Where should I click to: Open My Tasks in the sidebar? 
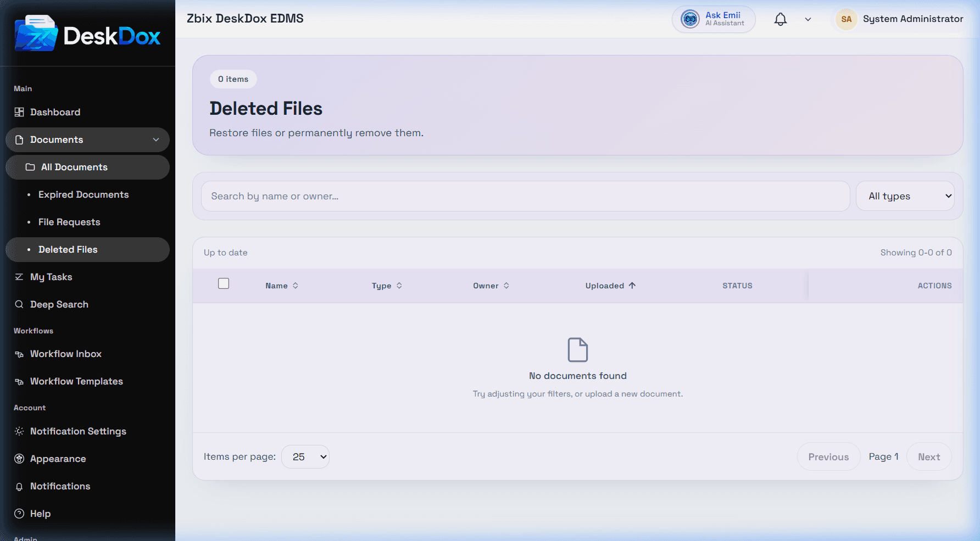88,277
